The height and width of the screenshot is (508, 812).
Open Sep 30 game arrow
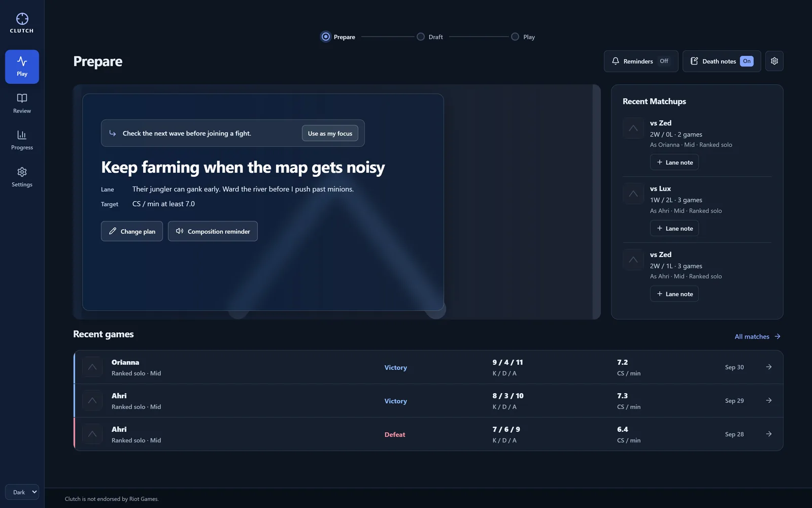(769, 367)
